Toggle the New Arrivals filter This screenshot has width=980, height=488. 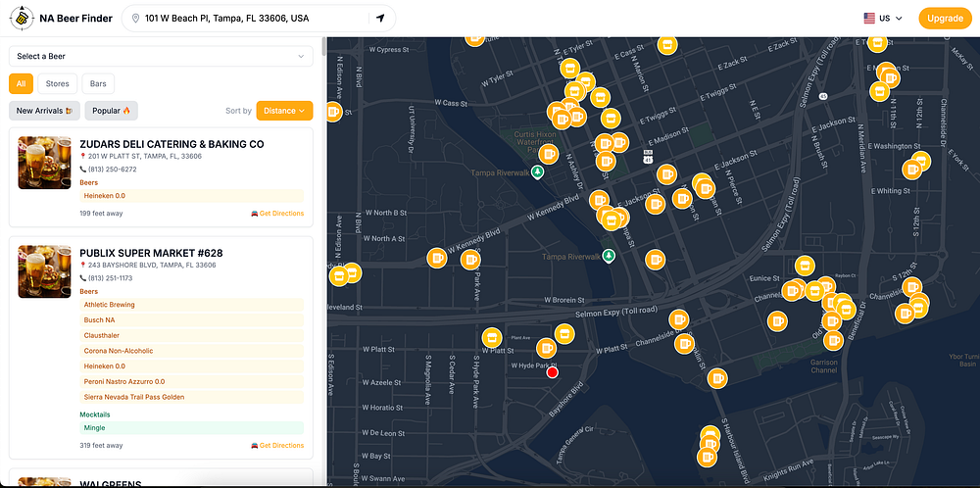click(44, 111)
